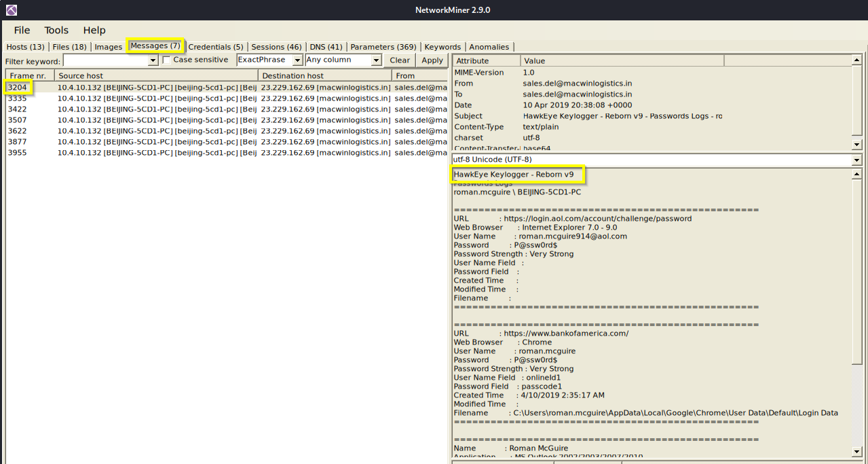Image resolution: width=868 pixels, height=464 pixels.
Task: Select the Anomalies tab
Action: tap(489, 47)
